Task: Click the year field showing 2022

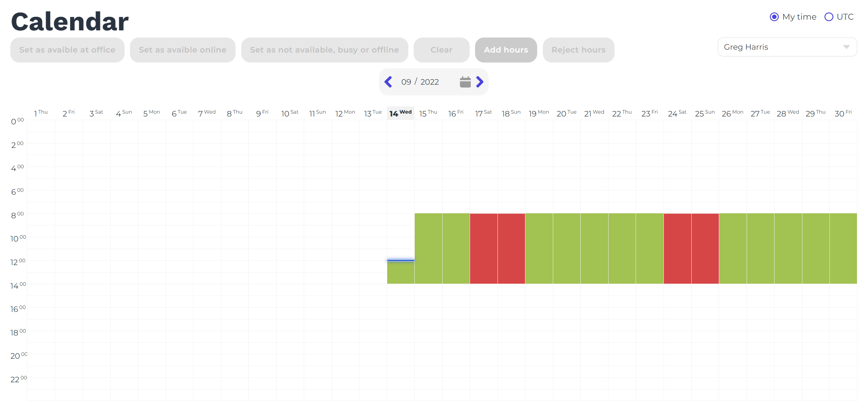Action: pyautogui.click(x=429, y=82)
